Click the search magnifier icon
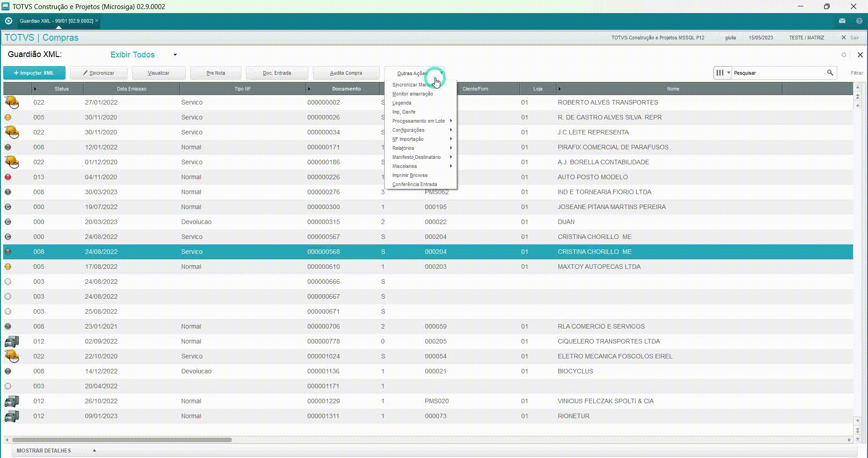 [x=830, y=72]
